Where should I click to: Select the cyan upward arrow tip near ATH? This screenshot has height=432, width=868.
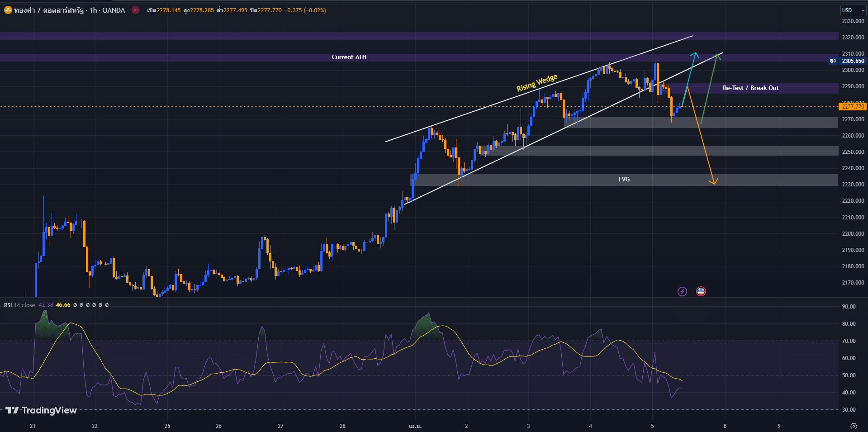pos(695,54)
